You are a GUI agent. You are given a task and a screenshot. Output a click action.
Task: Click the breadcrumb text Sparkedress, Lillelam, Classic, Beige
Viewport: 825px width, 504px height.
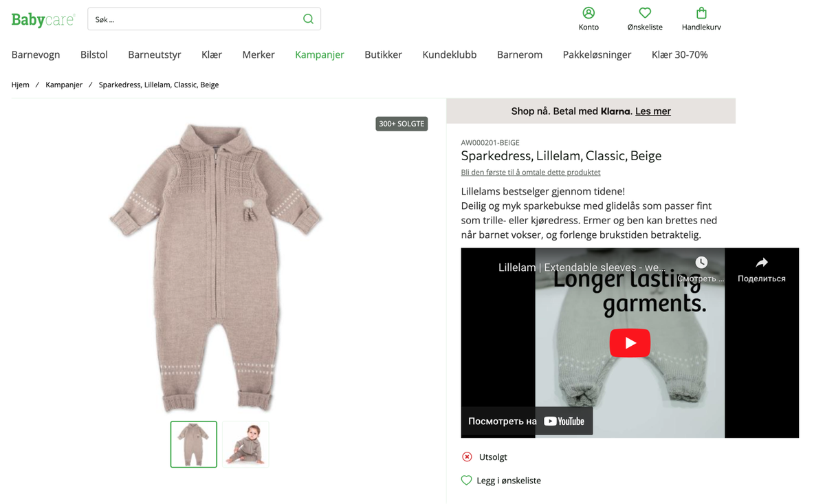click(x=159, y=85)
